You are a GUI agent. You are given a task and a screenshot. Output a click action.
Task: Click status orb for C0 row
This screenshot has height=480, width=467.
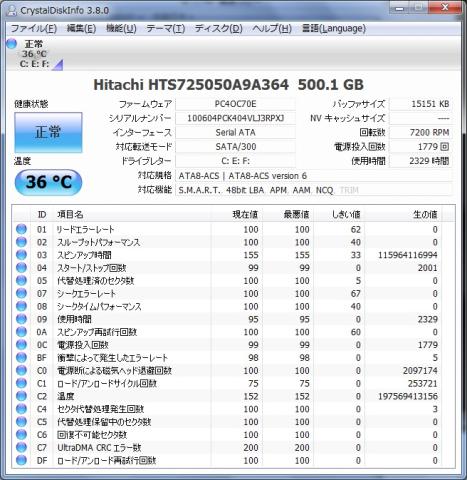21,370
